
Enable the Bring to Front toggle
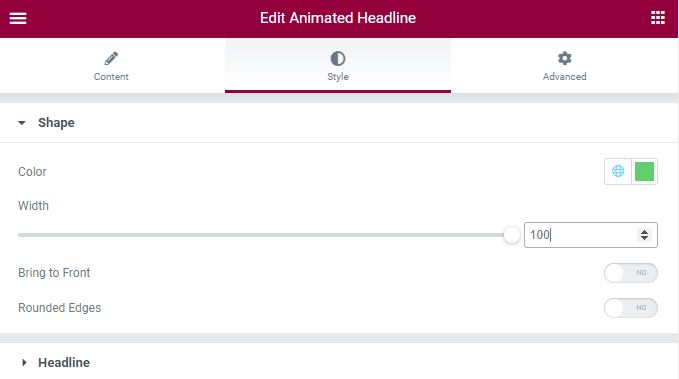[630, 273]
